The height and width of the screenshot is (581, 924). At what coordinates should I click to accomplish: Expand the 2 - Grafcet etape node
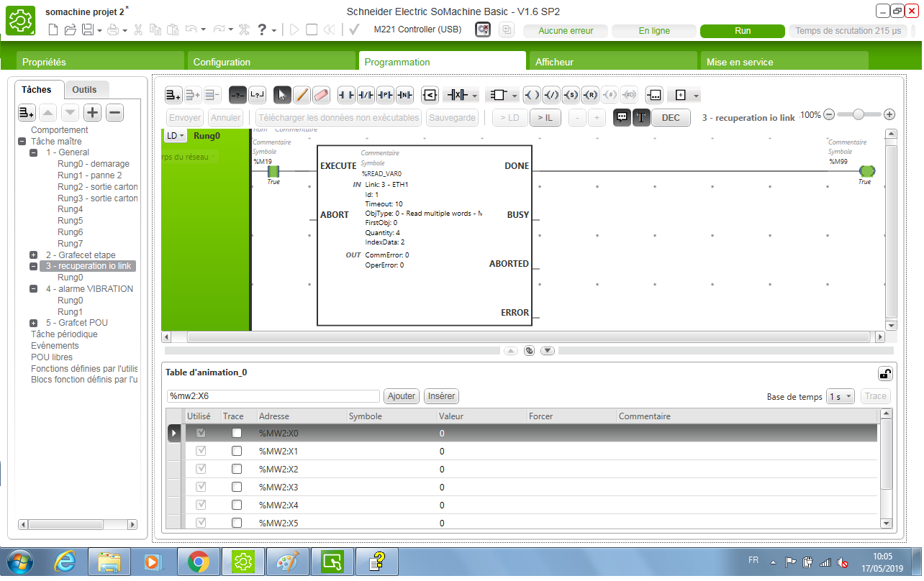(34, 255)
